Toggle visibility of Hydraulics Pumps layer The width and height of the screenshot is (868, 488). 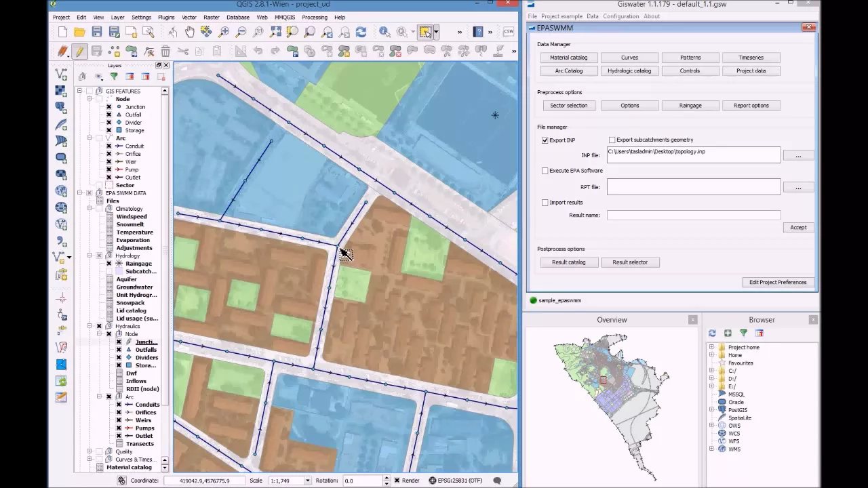pyautogui.click(x=119, y=428)
